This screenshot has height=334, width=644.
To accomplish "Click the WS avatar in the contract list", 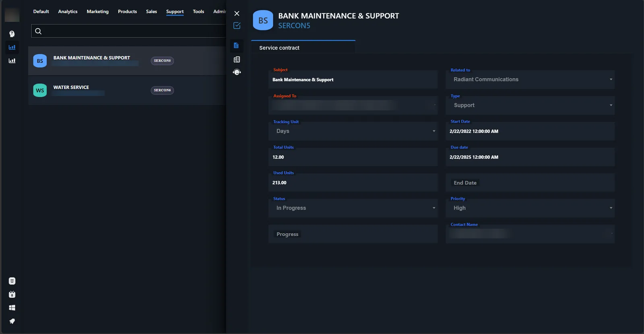I will coord(40,91).
